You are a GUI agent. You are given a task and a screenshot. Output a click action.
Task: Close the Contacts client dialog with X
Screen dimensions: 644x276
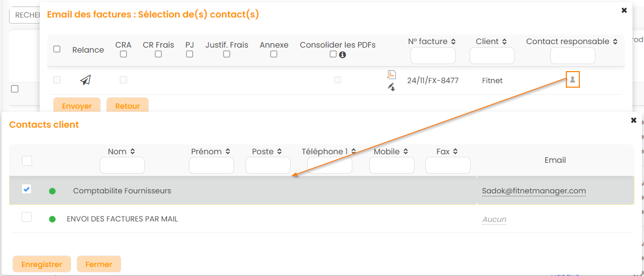633,120
